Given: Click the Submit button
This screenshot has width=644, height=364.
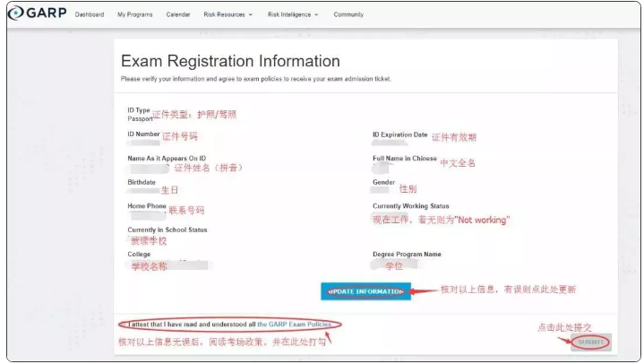Looking at the screenshot, I should click(x=590, y=342).
